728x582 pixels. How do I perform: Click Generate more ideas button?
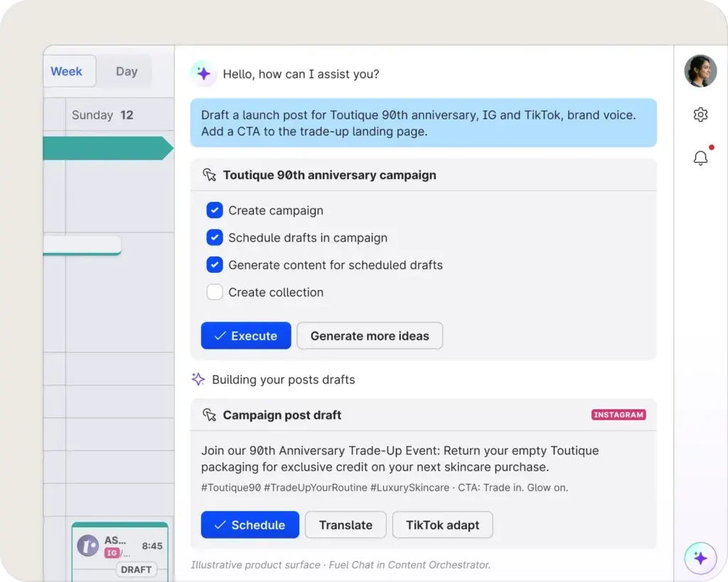click(x=370, y=335)
